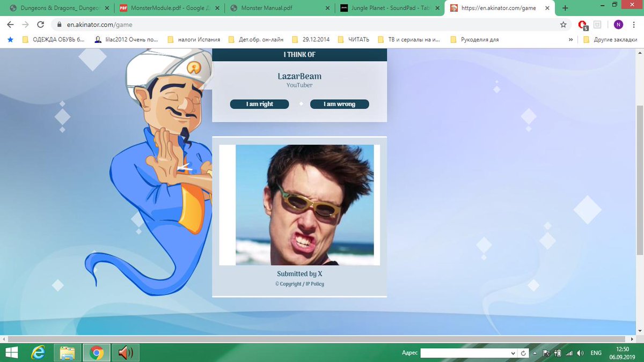
Task: Click the YouTuber description text
Action: pyautogui.click(x=299, y=85)
